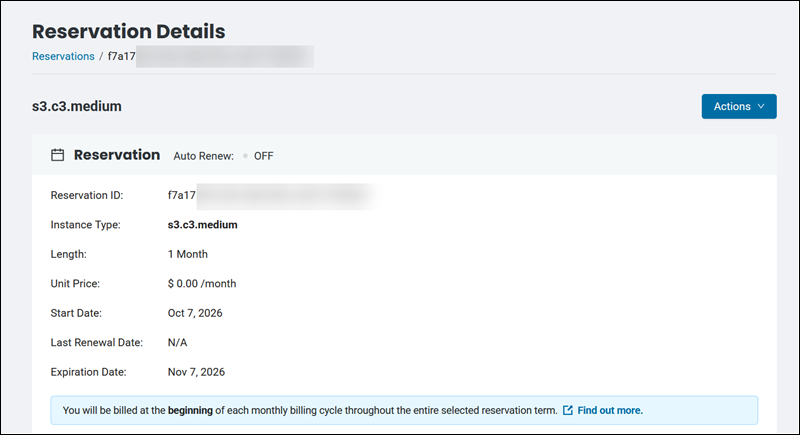
Task: Select the Reservation Details page title
Action: [x=129, y=32]
